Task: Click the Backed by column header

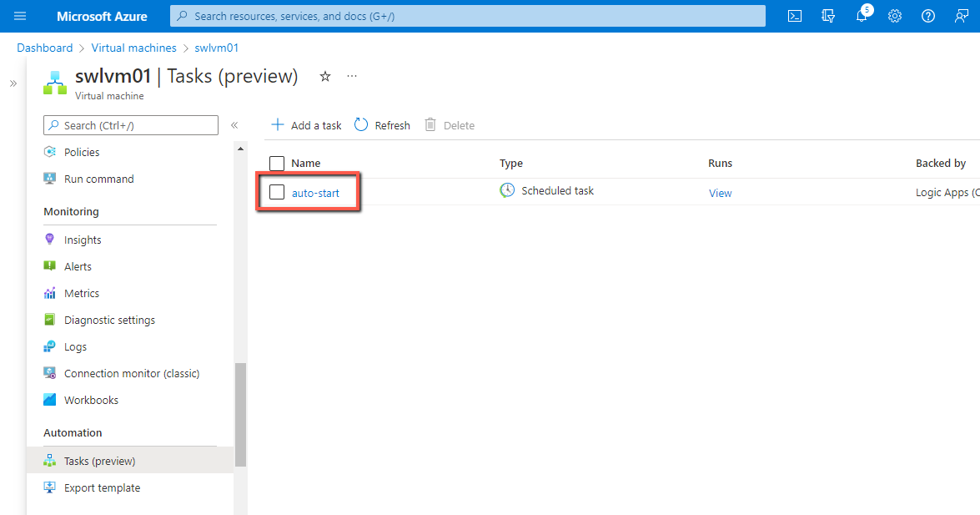Action: 941,164
